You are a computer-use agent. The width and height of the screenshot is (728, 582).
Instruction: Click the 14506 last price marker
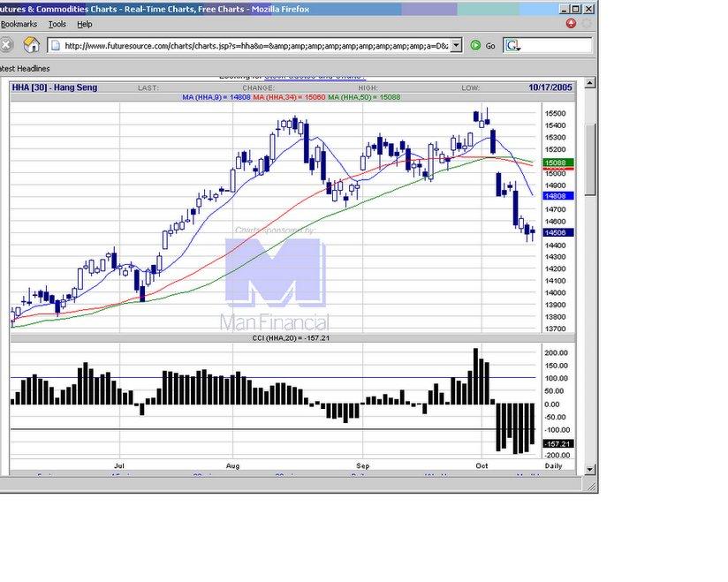coord(558,232)
